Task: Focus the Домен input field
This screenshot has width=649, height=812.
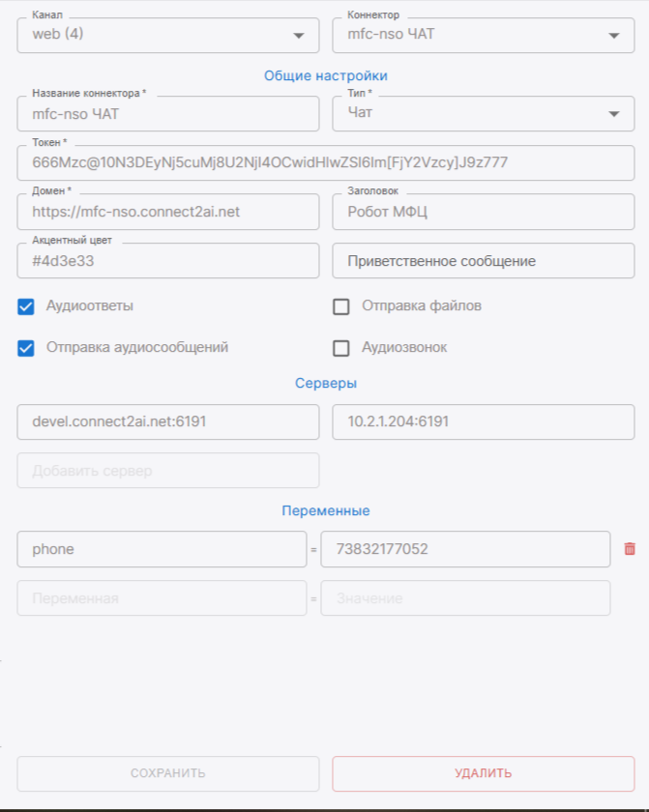Action: click(x=167, y=212)
